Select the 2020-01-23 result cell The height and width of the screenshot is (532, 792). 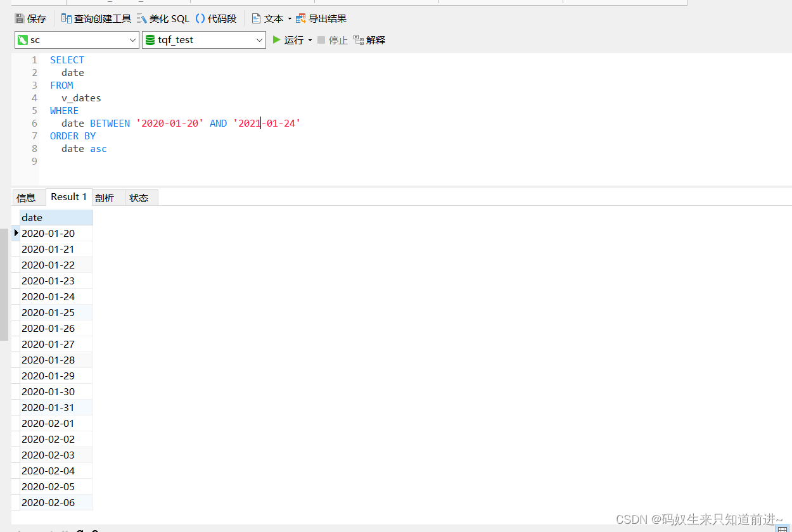pyautogui.click(x=56, y=281)
